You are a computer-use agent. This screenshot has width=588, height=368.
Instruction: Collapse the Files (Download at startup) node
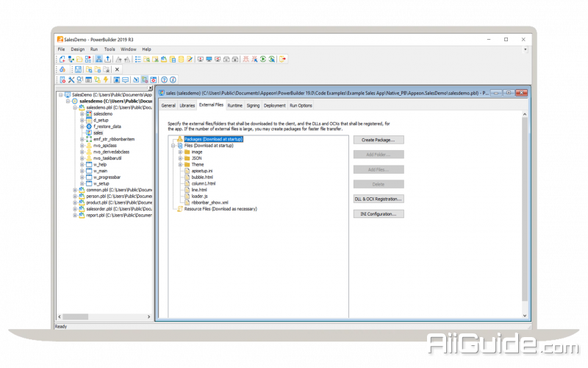(173, 146)
